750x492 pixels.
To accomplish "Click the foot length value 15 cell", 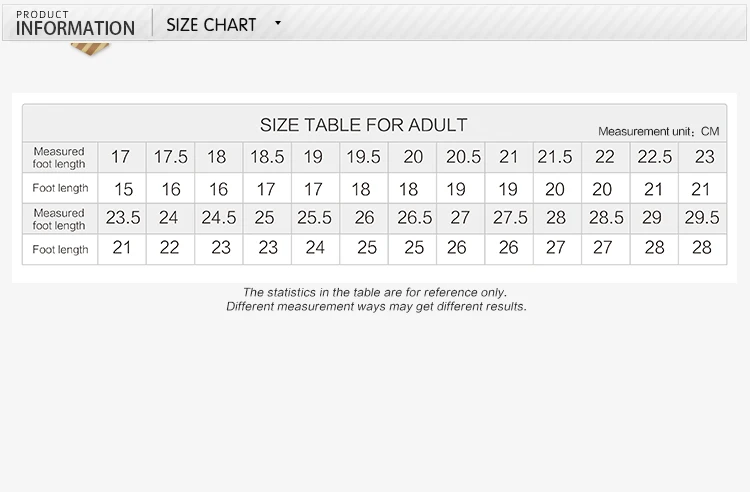I will click(123, 188).
